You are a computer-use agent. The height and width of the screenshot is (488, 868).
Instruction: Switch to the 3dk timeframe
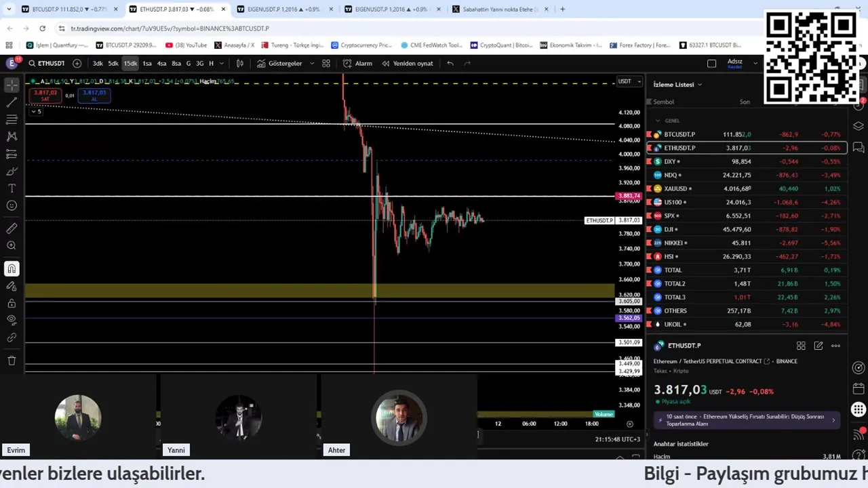pyautogui.click(x=98, y=63)
